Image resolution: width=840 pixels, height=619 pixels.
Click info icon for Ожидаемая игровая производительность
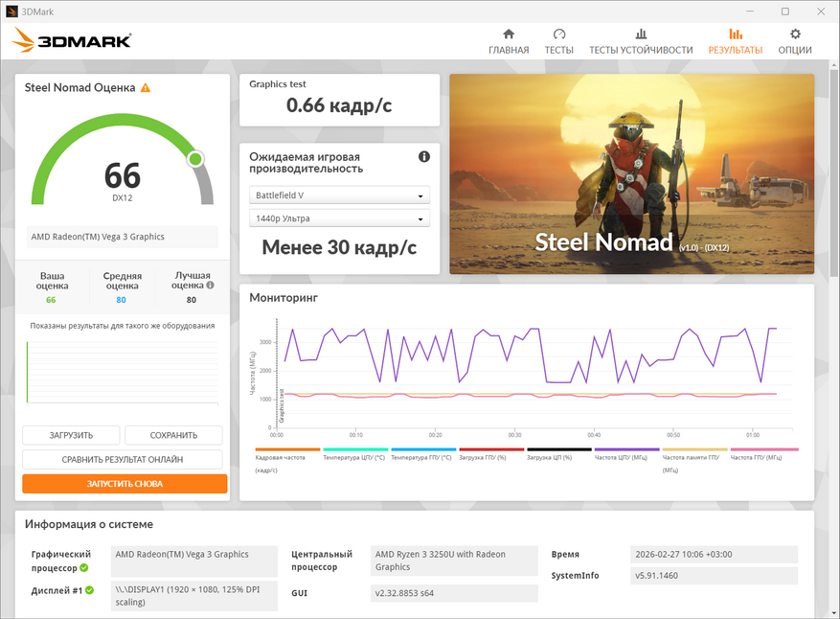[x=423, y=156]
